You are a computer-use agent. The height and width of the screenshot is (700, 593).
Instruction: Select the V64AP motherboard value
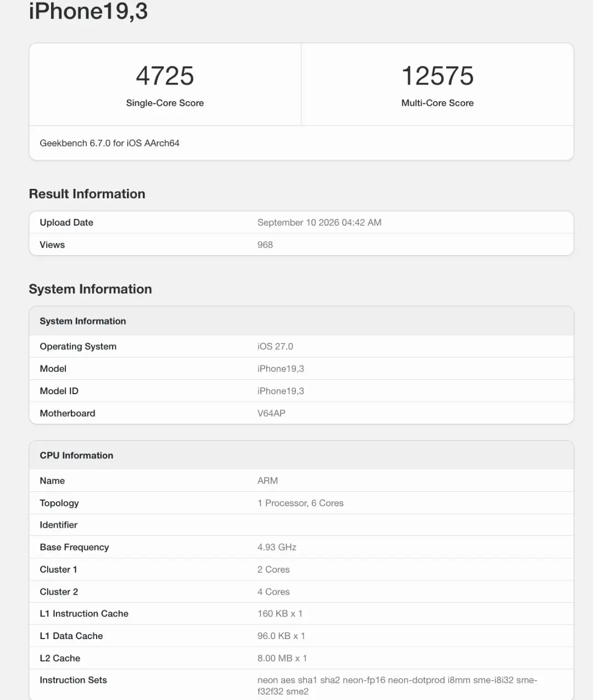(x=271, y=413)
